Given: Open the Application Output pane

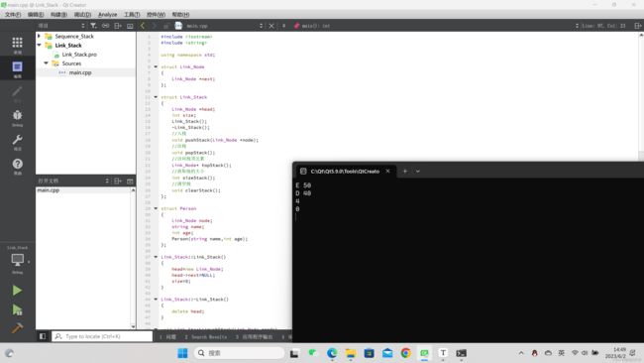Looking at the screenshot, I should (x=255, y=336).
